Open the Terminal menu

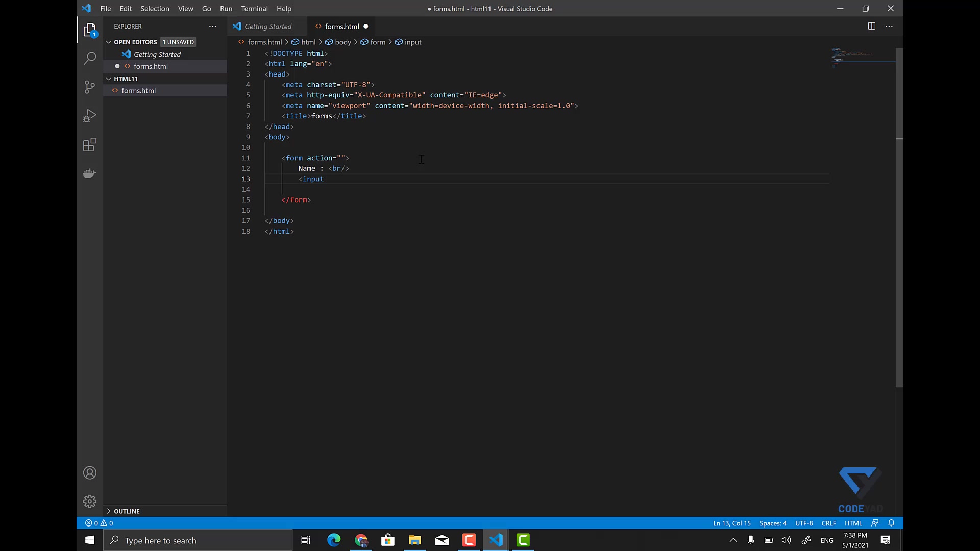[x=254, y=9]
